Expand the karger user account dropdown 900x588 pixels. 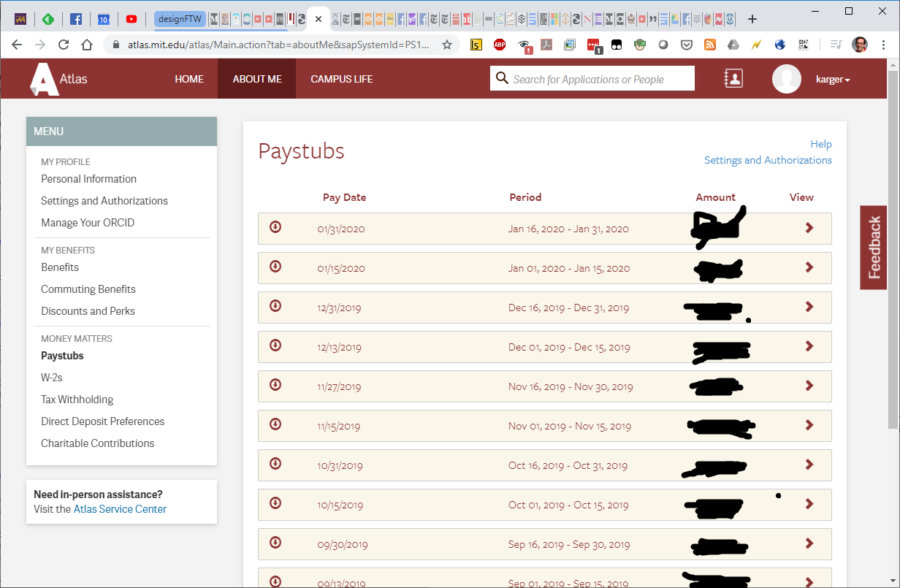832,80
